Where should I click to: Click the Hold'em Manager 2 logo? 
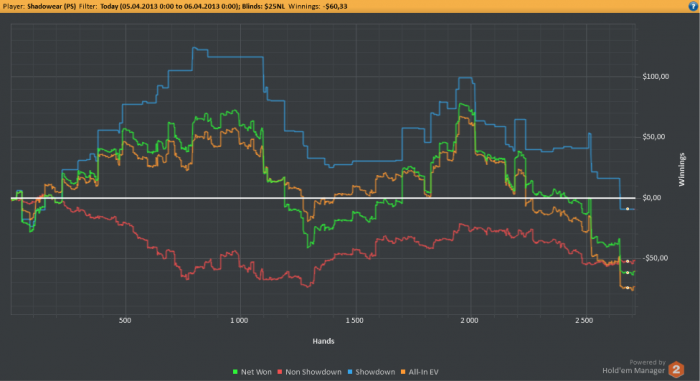(x=676, y=369)
